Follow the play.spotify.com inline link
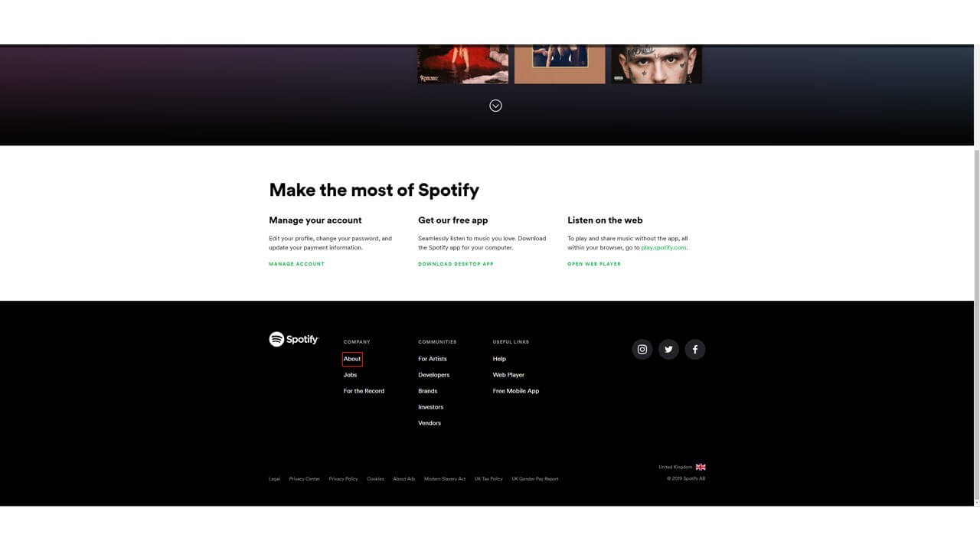The height and width of the screenshot is (551, 980). click(664, 248)
